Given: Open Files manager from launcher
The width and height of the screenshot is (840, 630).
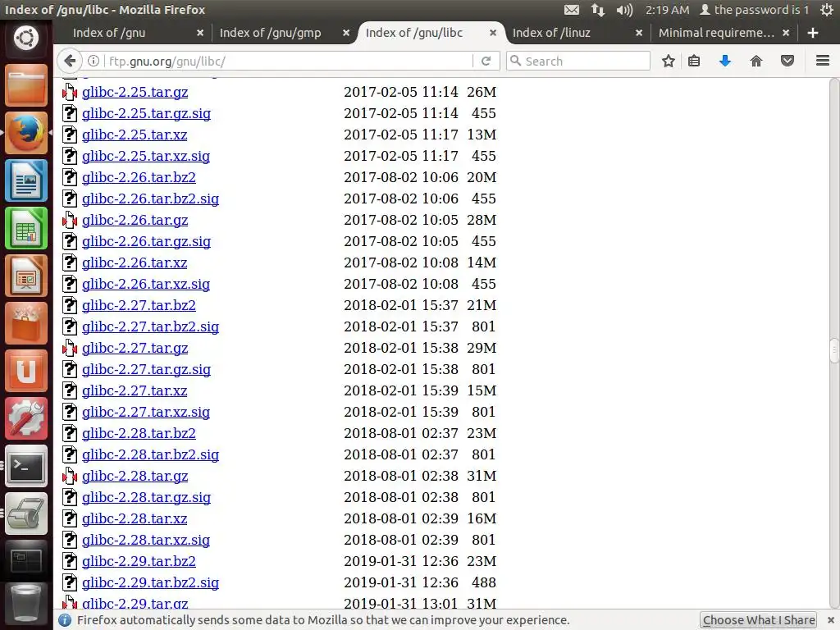Looking at the screenshot, I should point(26,85).
